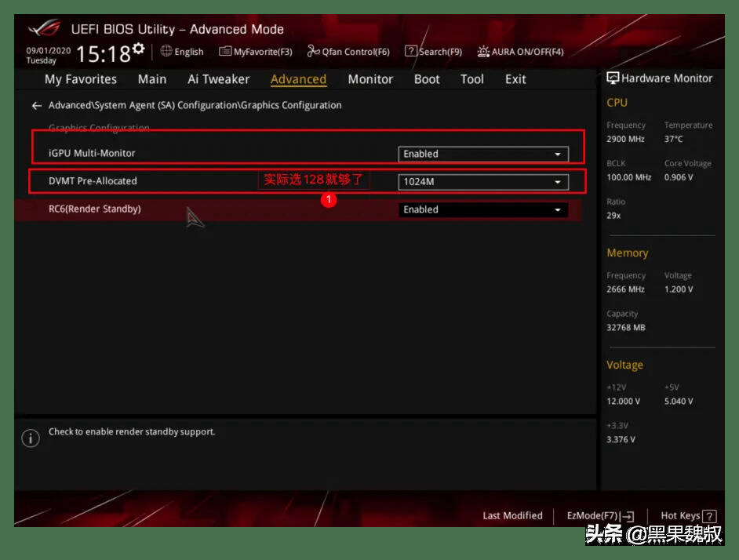Viewport: 739px width, 560px height.
Task: Click the info icon beside help text
Action: (31, 438)
